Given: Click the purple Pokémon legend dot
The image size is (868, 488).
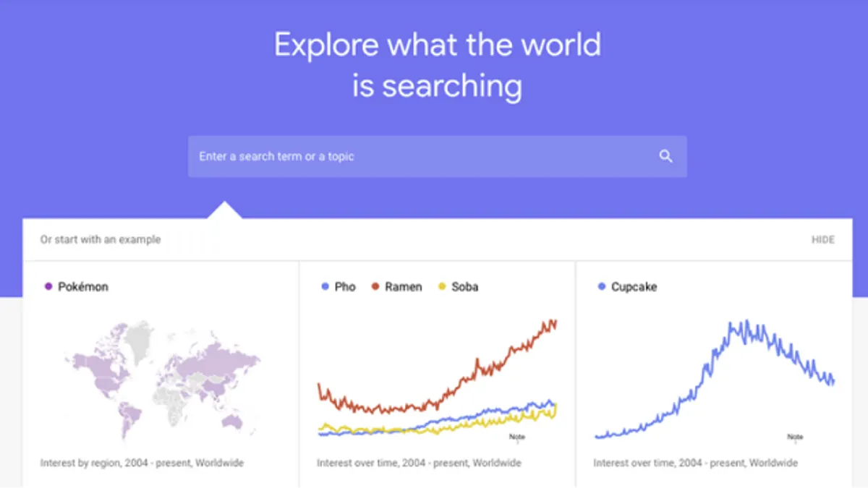Looking at the screenshot, I should point(48,287).
